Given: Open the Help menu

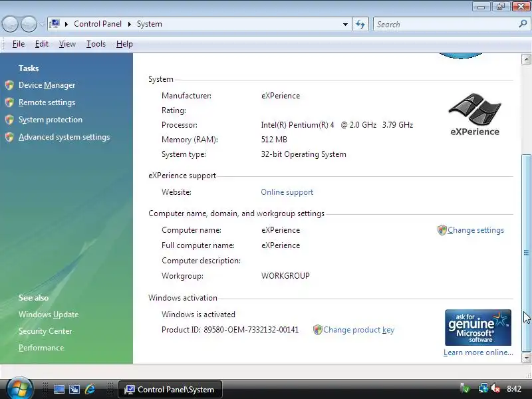Looking at the screenshot, I should [x=124, y=44].
